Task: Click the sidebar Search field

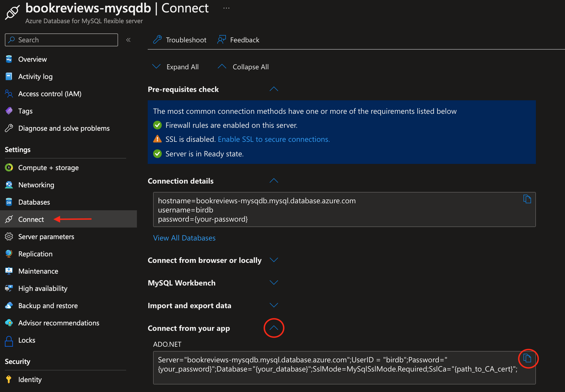Action: click(61, 40)
